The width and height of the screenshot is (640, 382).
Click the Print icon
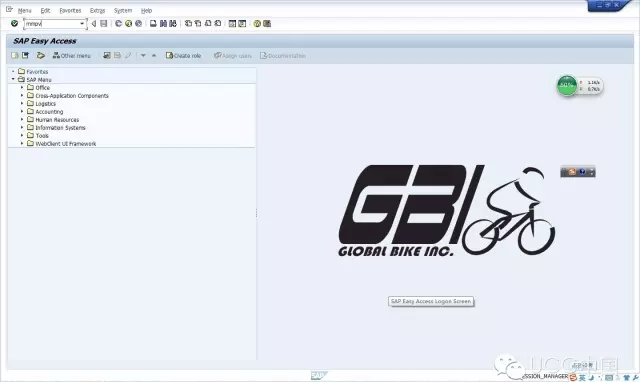[x=153, y=23]
